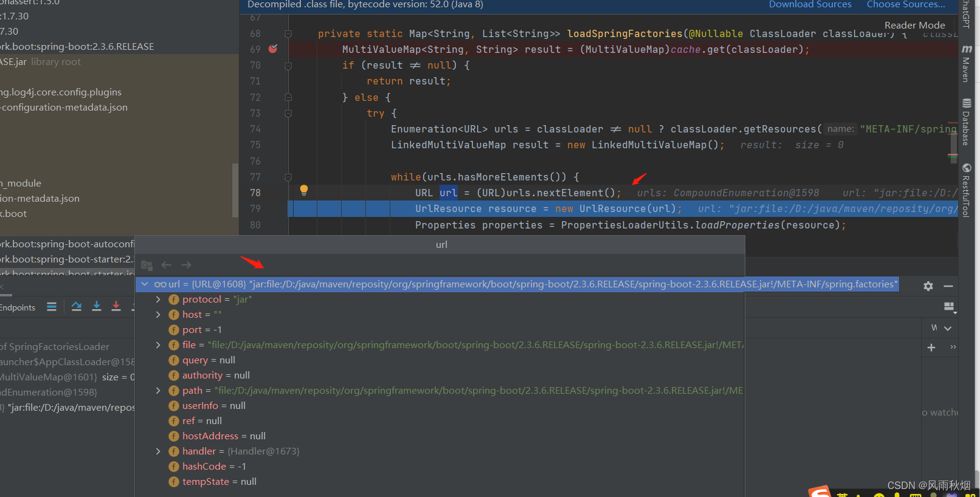Click the Sogou input method taskbar icon
This screenshot has width=980, height=497.
[820, 491]
